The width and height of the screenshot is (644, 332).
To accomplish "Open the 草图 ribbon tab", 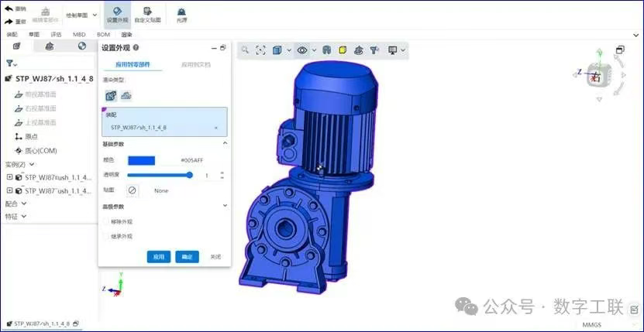I will click(x=34, y=35).
